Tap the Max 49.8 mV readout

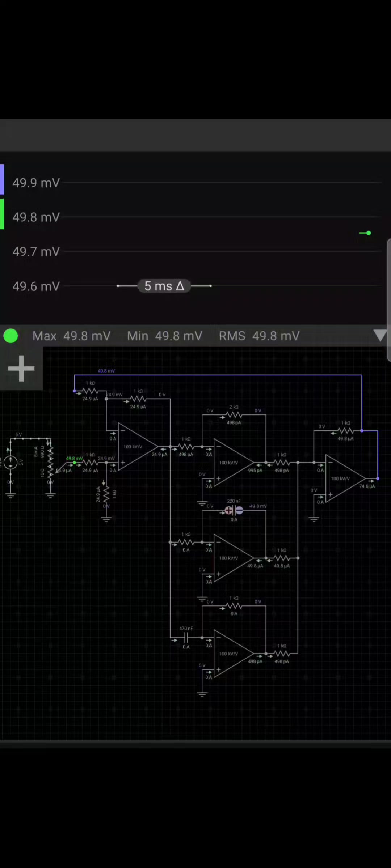coord(71,336)
